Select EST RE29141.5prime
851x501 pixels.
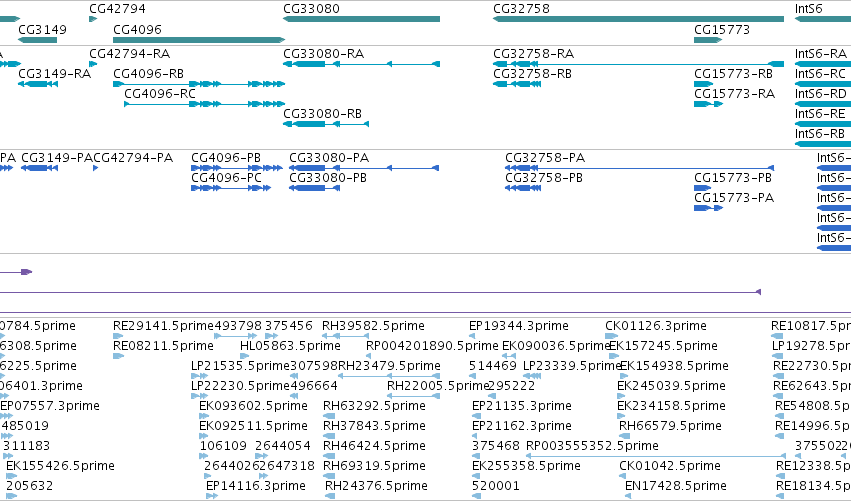point(118,336)
